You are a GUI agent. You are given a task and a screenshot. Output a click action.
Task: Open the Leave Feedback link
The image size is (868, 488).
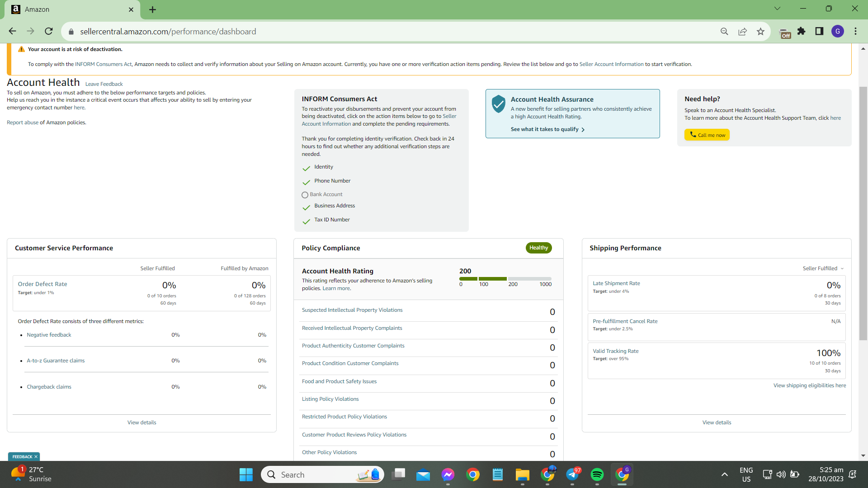point(104,84)
